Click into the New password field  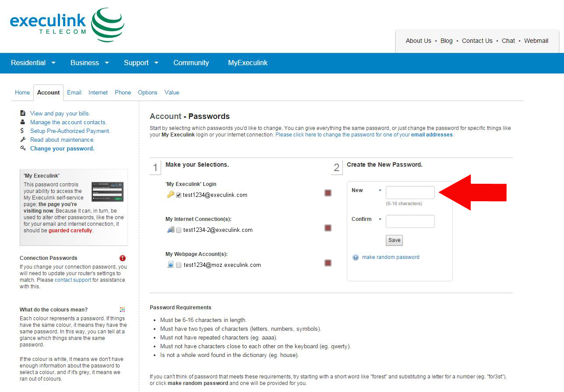pyautogui.click(x=410, y=192)
